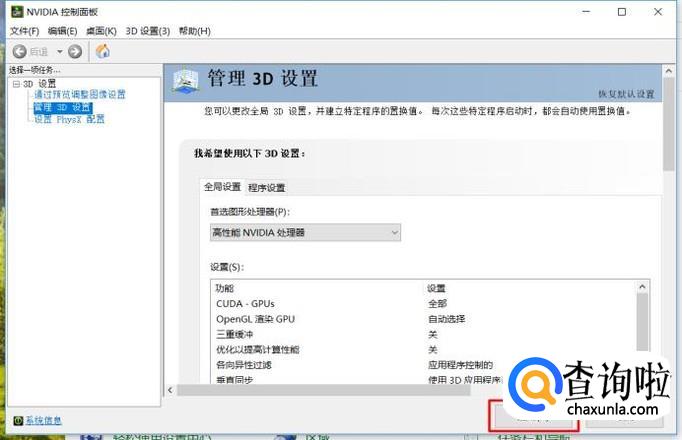
Task: Collapse the 3D 设置 tree node
Action: 15,83
